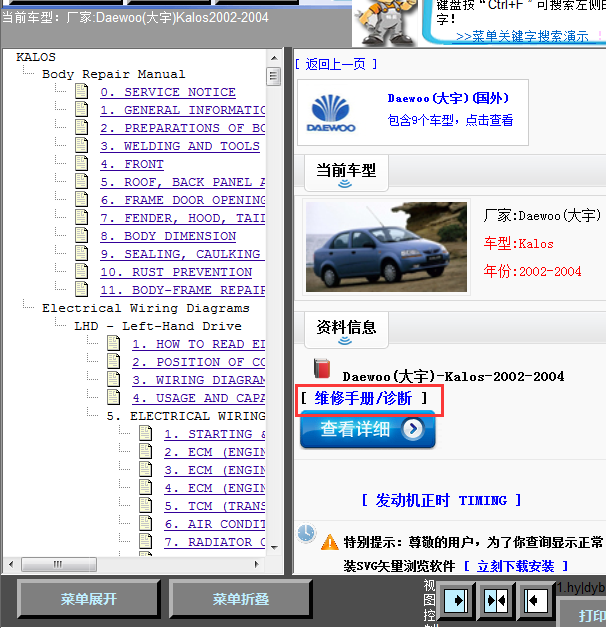606x628 pixels.
Task: Open 1. HOW TO READ wiring link
Action: tap(199, 344)
